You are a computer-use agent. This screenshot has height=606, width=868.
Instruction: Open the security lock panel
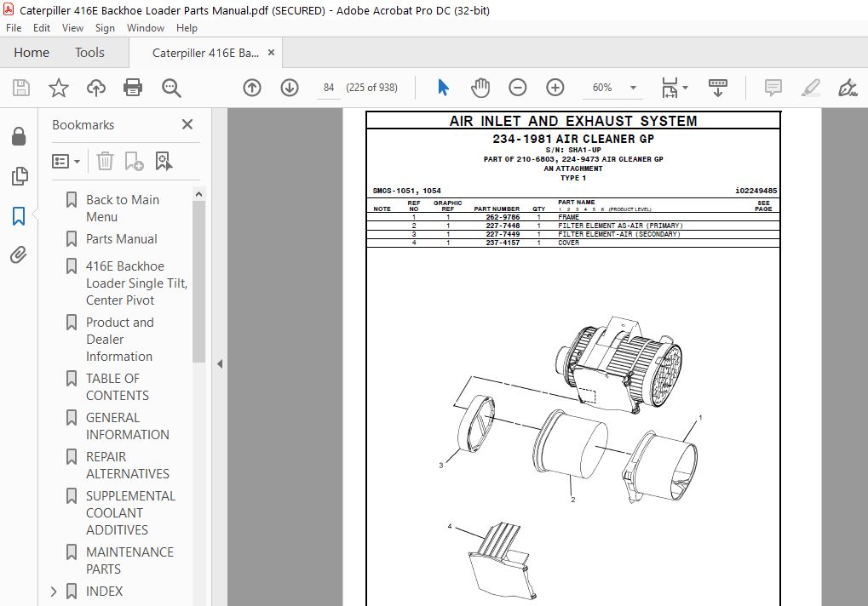click(19, 136)
